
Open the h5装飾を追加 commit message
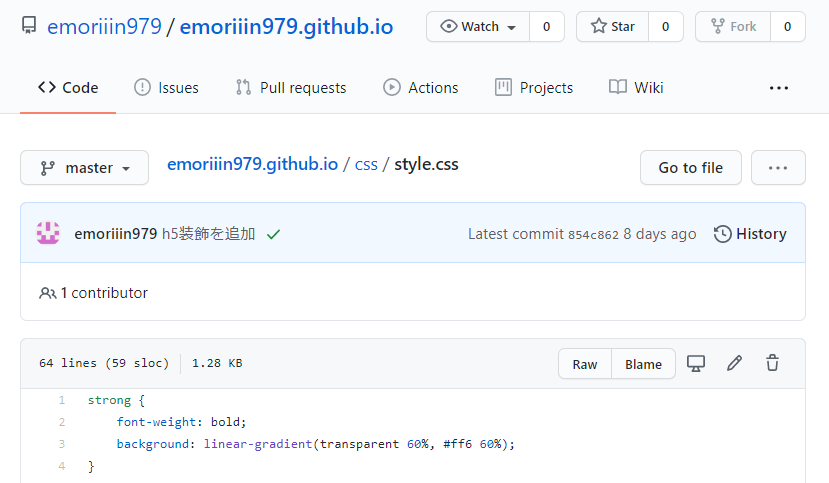point(208,234)
